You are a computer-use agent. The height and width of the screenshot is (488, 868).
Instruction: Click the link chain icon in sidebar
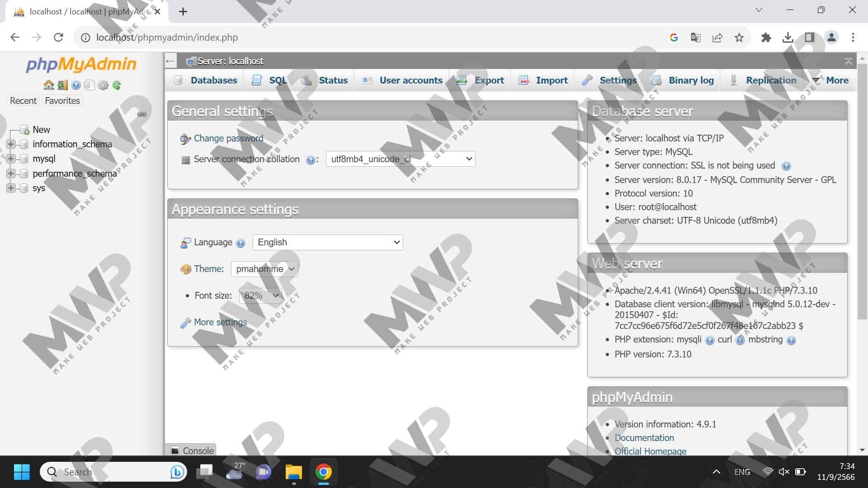[x=142, y=114]
